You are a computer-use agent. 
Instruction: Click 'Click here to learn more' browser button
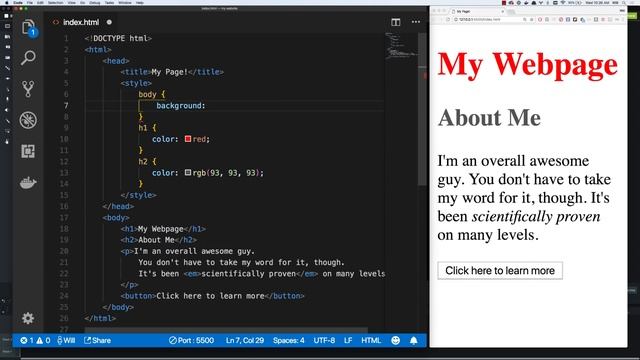click(x=500, y=271)
